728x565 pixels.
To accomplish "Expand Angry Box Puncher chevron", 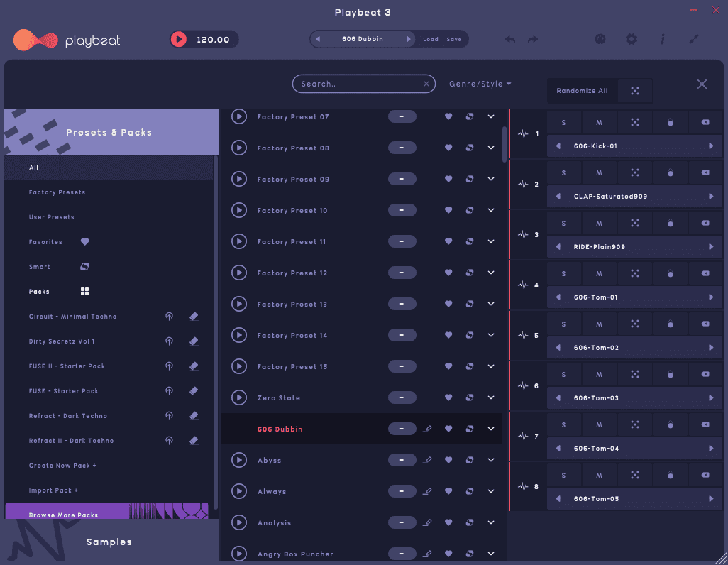I will (491, 554).
